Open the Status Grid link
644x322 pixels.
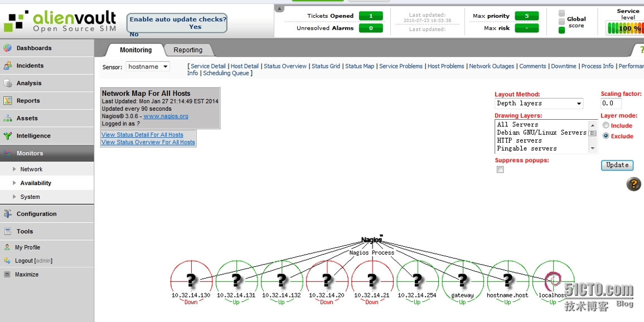(x=326, y=66)
